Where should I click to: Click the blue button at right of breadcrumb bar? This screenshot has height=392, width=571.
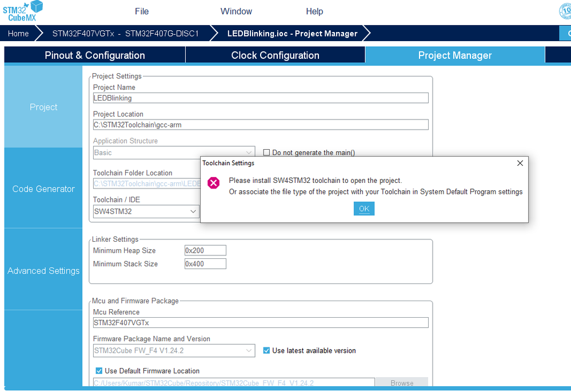[565, 34]
